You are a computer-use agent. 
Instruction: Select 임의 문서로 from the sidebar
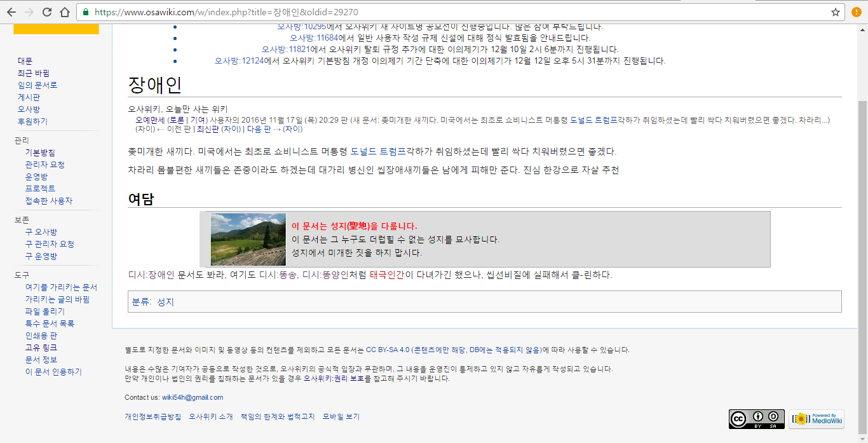click(37, 85)
